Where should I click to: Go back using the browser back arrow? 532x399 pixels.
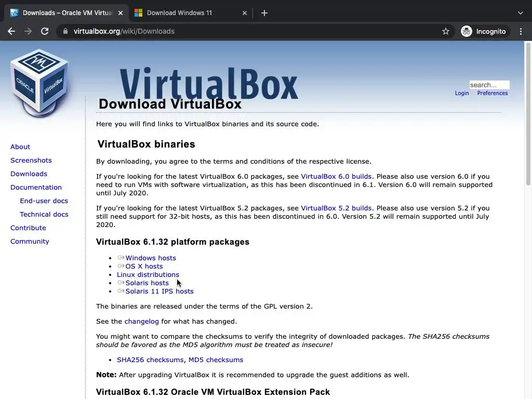(x=11, y=31)
